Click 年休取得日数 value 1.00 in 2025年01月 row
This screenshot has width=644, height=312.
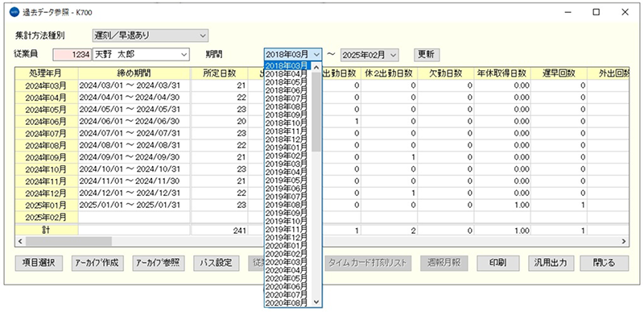pyautogui.click(x=502, y=205)
